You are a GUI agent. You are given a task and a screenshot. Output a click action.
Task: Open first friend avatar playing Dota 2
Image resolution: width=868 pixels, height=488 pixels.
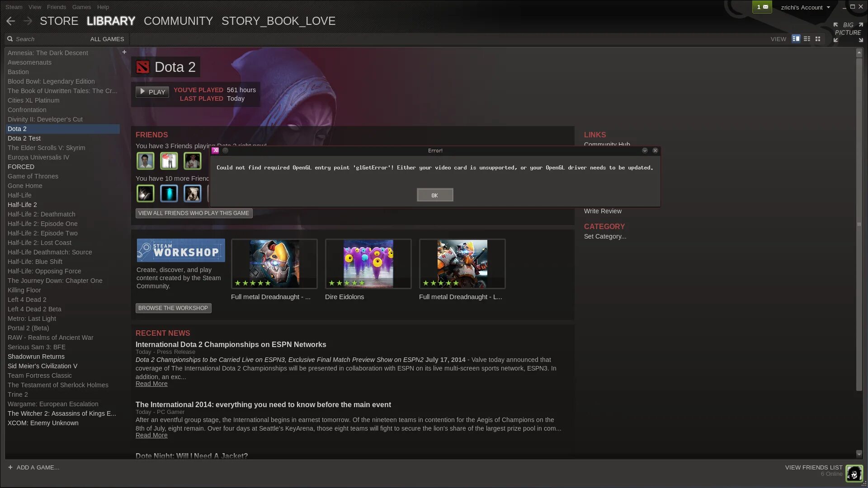point(146,161)
